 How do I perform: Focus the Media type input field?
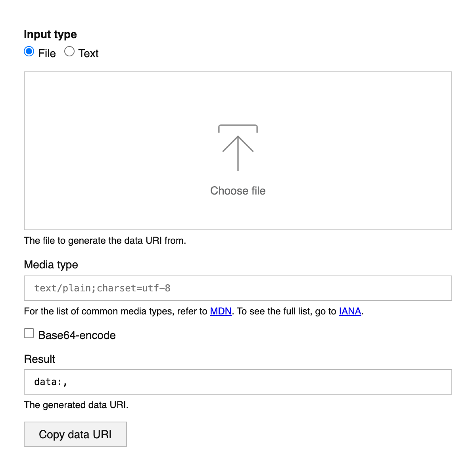point(238,288)
